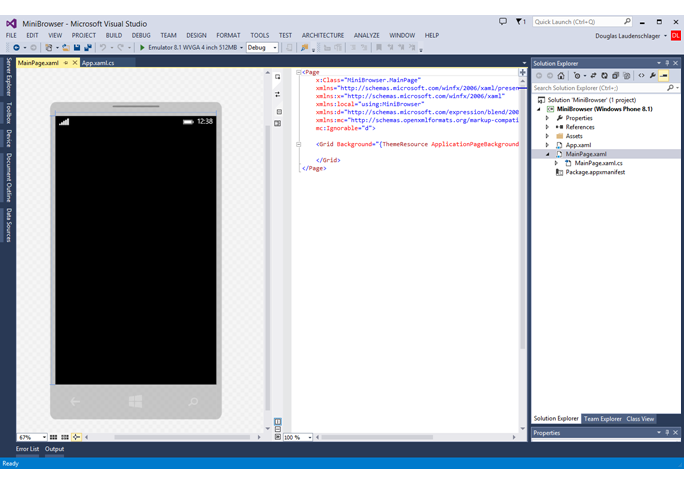684x484 pixels.
Task: Open the BUILD menu
Action: pyautogui.click(x=114, y=35)
